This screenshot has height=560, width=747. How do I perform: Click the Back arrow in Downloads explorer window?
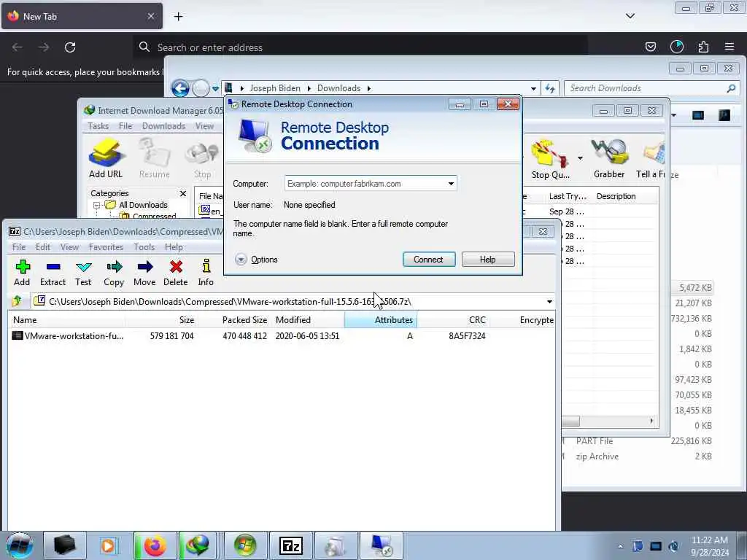click(x=181, y=88)
